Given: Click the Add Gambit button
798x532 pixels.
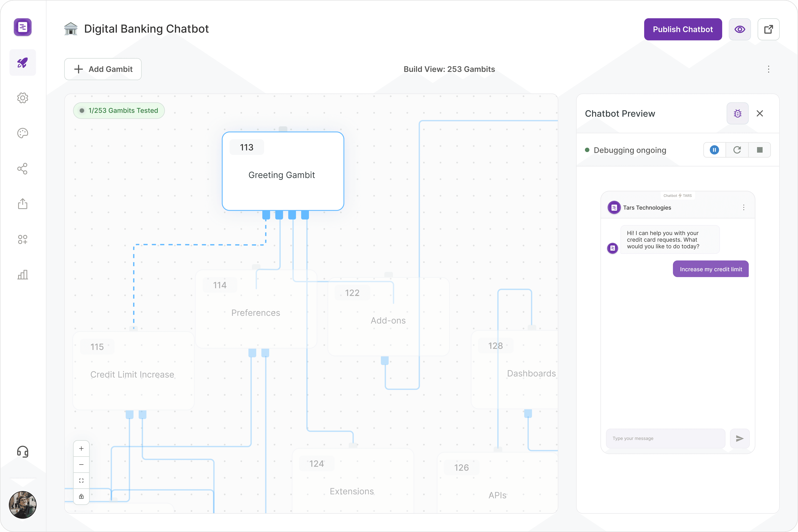Looking at the screenshot, I should (x=103, y=69).
